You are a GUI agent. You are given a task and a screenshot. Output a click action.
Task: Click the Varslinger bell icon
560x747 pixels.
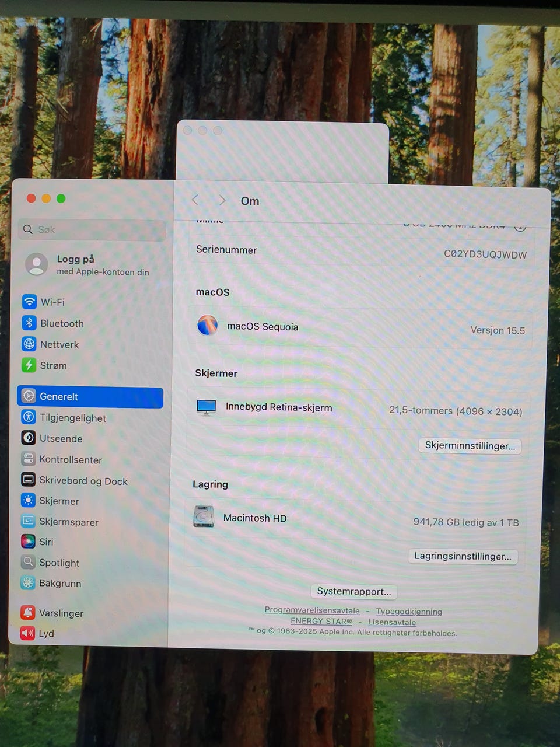coord(27,612)
